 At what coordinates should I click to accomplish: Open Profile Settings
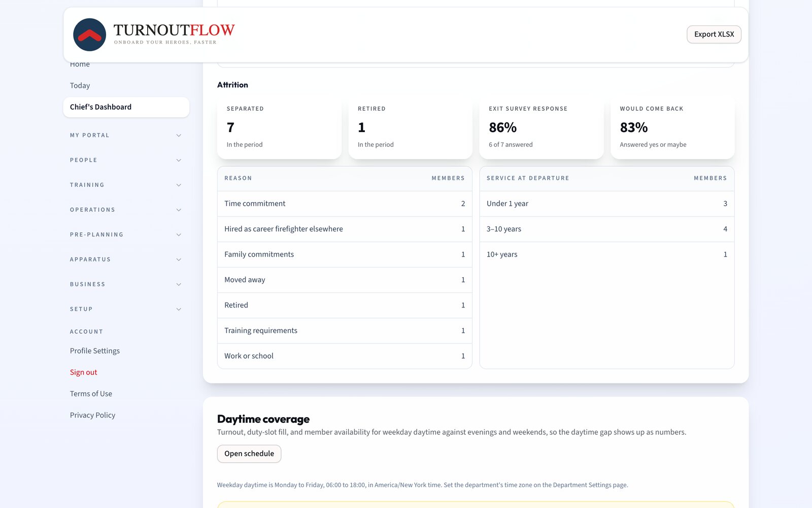point(95,351)
